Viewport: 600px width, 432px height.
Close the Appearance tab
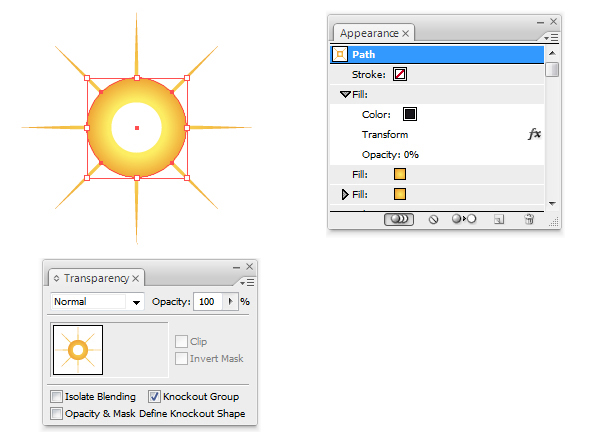click(406, 34)
